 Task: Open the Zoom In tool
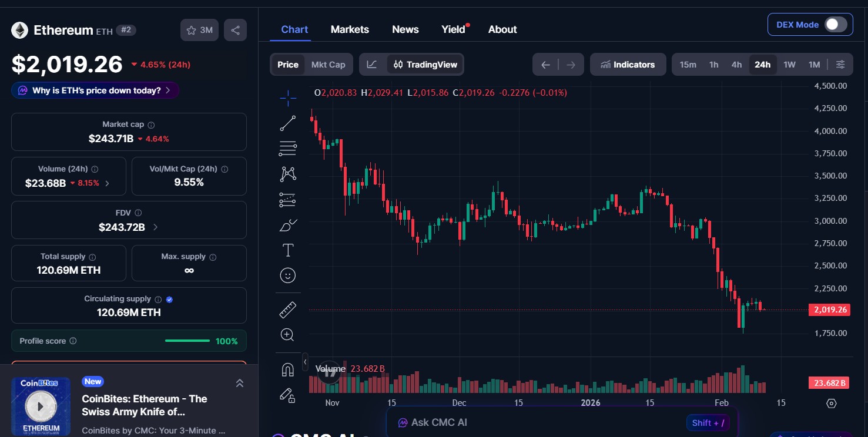287,334
